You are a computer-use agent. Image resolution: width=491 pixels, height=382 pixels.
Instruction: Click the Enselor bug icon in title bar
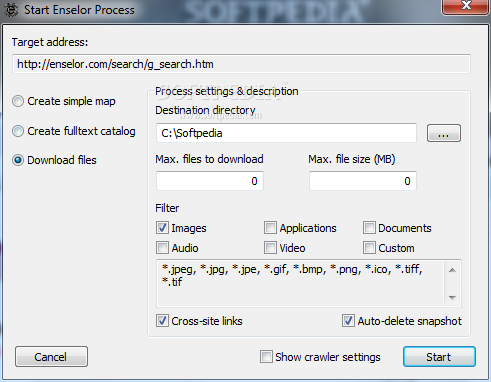coord(11,10)
